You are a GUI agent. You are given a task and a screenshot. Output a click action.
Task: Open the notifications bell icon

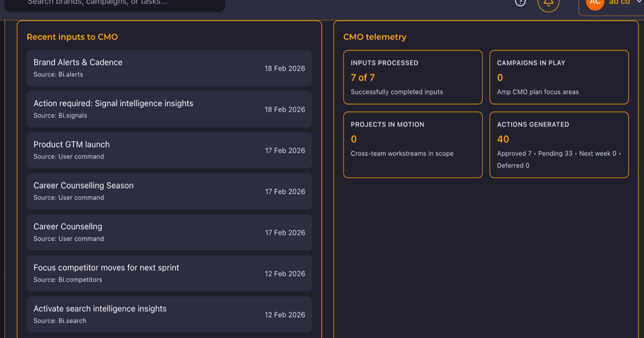pyautogui.click(x=548, y=2)
